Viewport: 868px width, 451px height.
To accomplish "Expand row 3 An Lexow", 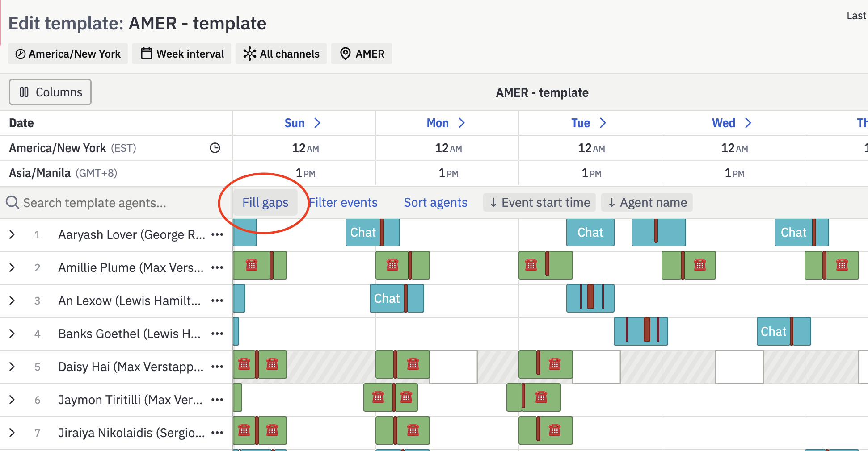I will [12, 301].
